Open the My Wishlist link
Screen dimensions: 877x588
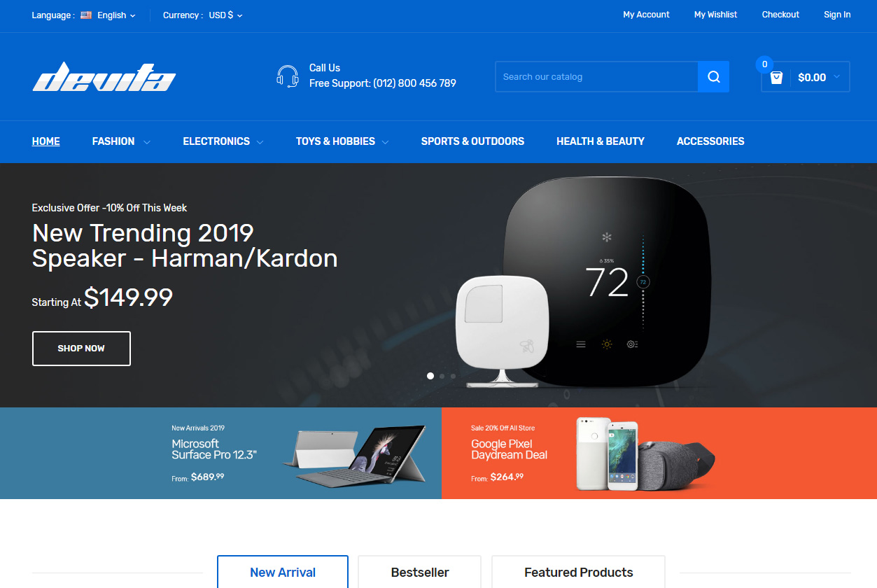coord(715,15)
